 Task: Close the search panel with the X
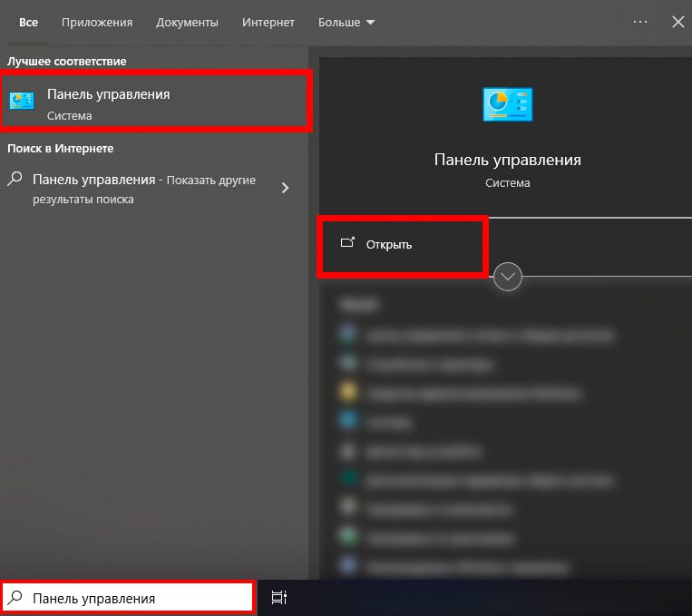[677, 22]
